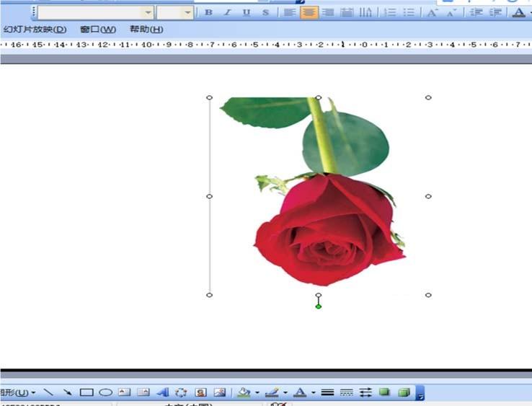The image size is (532, 406).
Task: Click the text shadow button
Action: [x=265, y=12]
